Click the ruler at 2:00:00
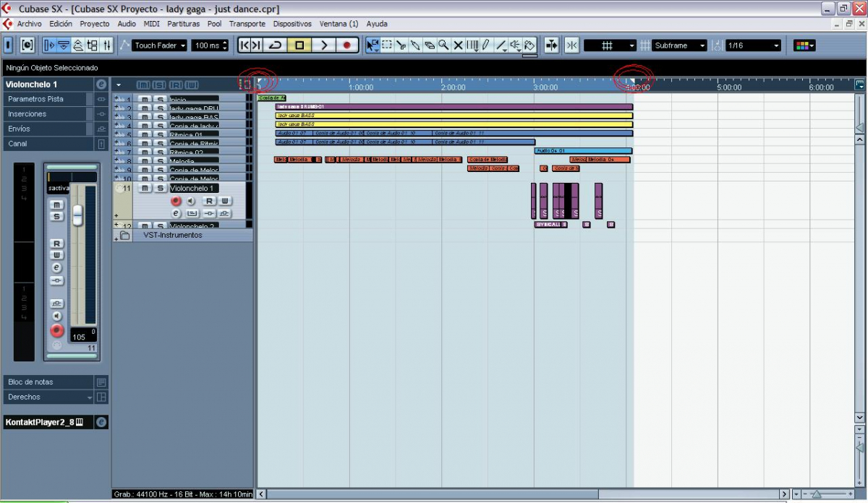 coord(453,87)
